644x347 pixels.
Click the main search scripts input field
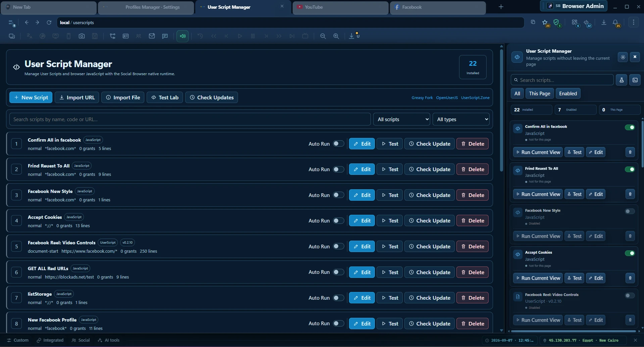point(190,119)
